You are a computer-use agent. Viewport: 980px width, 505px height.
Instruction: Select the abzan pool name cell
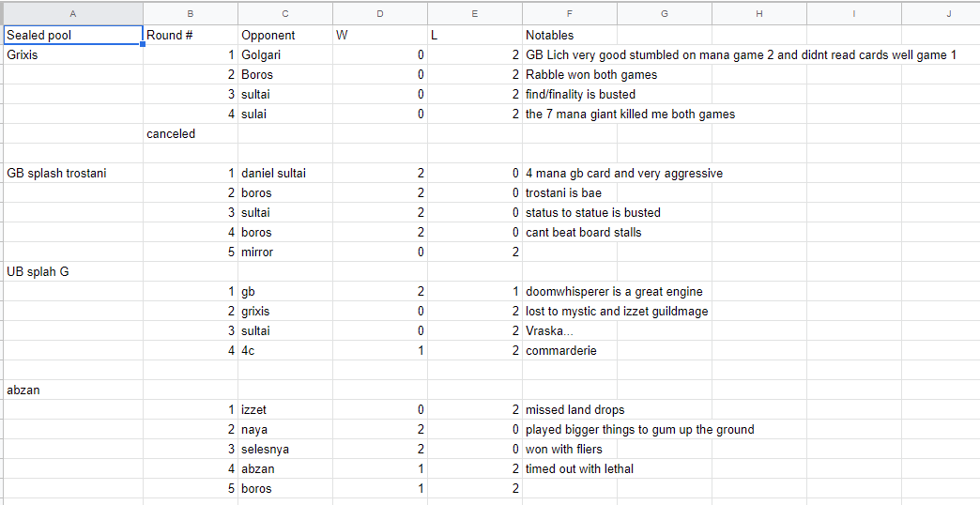tap(74, 390)
